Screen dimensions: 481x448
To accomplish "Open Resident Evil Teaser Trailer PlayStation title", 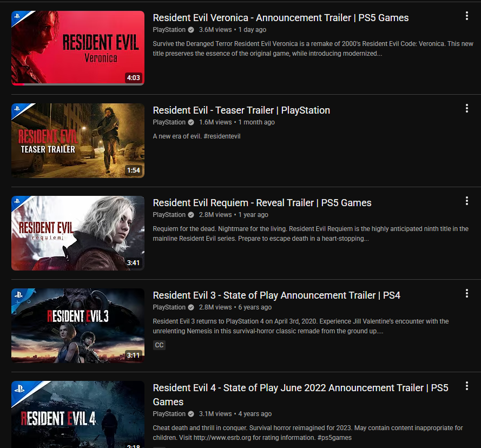I will 241,110.
